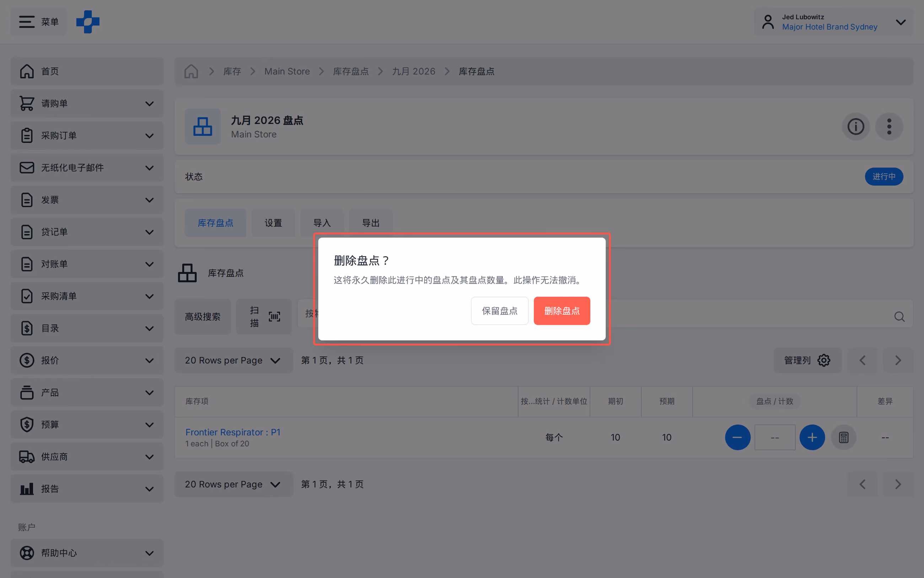Go to previous page at the top pagination
924x578 pixels.
[x=862, y=360]
